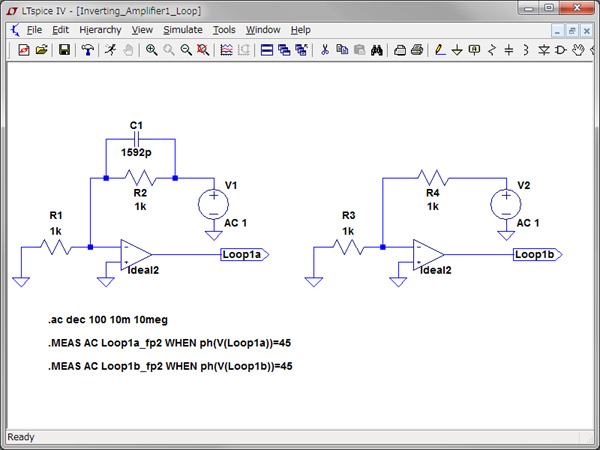
Task: Click the Find binoculars icon
Action: click(377, 50)
